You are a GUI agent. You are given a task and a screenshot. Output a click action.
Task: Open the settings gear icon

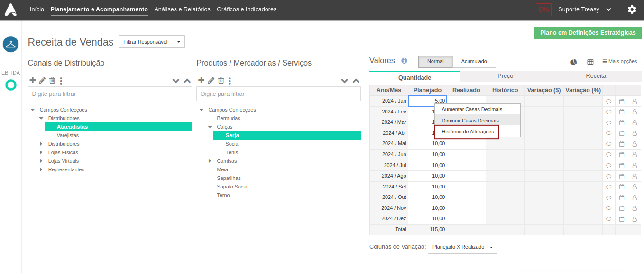pyautogui.click(x=632, y=9)
